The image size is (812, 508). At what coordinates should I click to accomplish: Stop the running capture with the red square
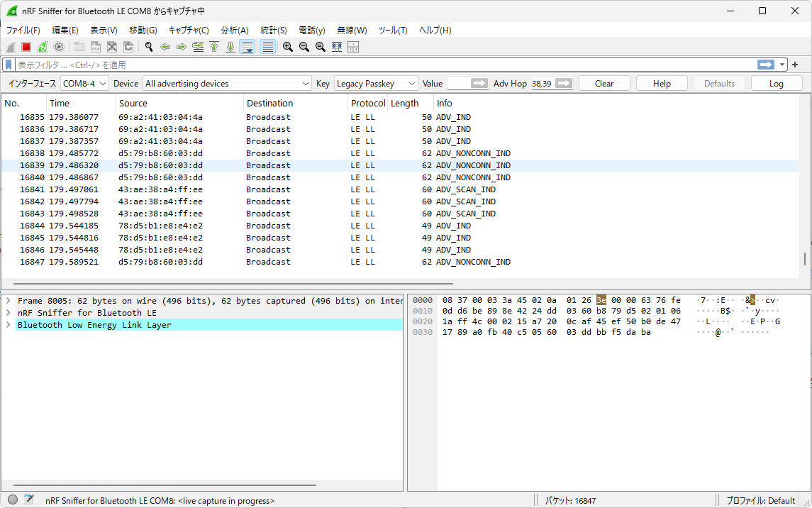[x=26, y=47]
